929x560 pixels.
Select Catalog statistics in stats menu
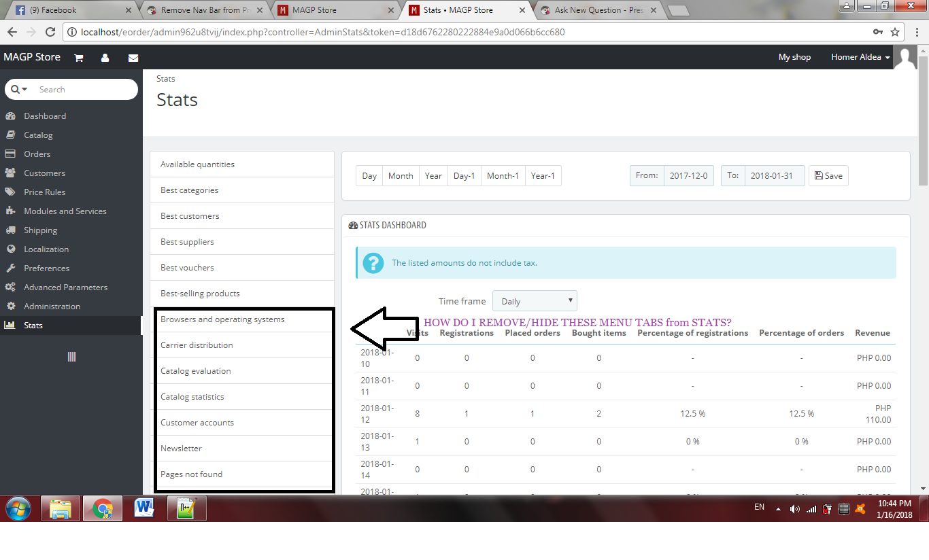click(x=242, y=397)
